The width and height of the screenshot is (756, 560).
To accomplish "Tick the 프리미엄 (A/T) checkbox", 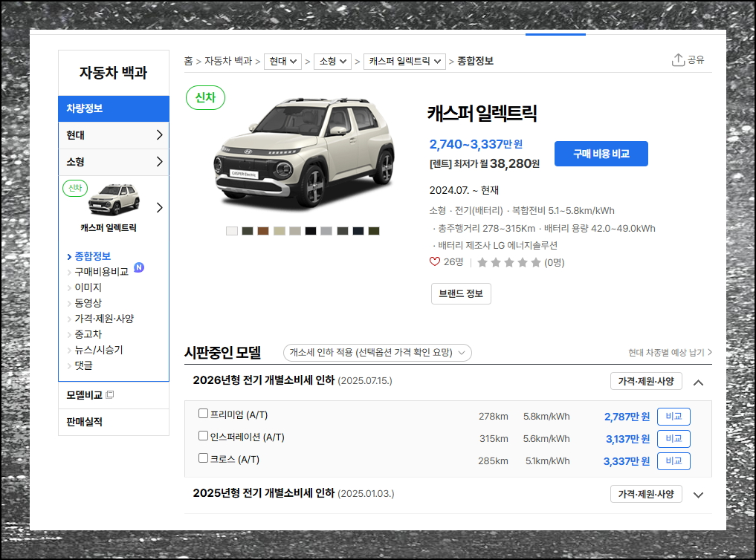I will (204, 414).
